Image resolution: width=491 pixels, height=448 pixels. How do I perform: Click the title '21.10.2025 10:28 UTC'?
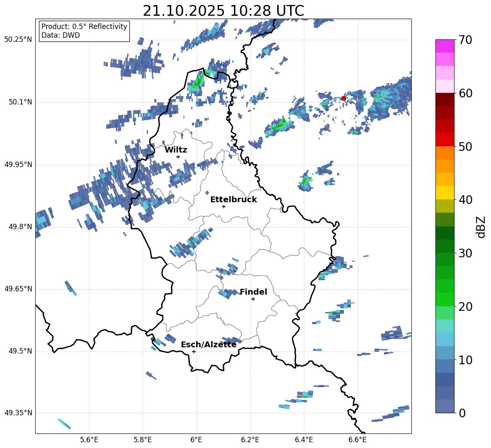tap(223, 11)
